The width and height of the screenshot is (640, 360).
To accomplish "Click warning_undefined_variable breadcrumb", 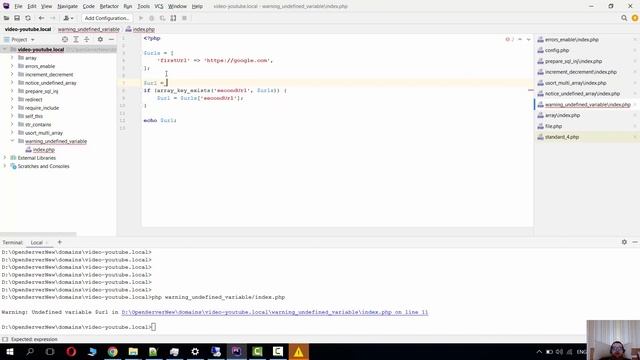I will tap(89, 29).
